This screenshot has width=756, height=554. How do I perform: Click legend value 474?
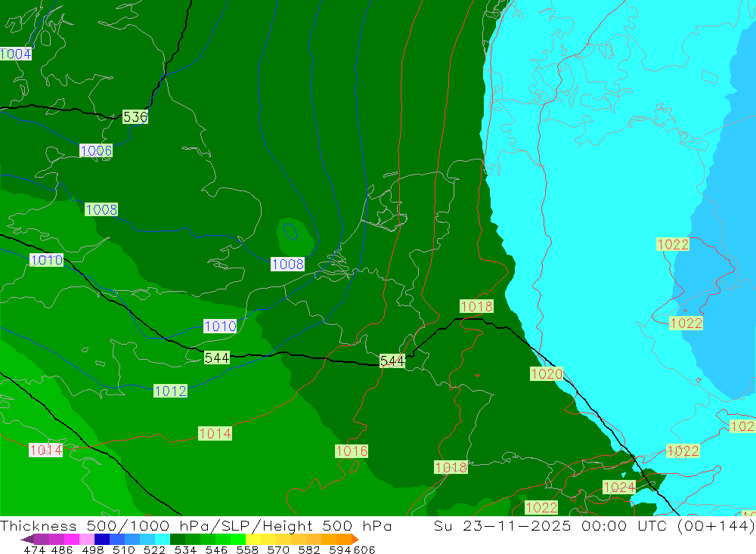[35, 549]
